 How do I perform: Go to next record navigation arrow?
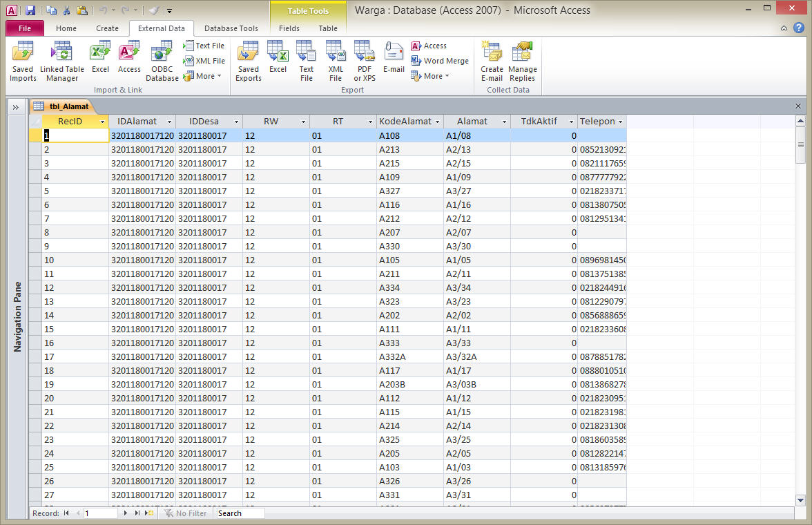pyautogui.click(x=126, y=513)
